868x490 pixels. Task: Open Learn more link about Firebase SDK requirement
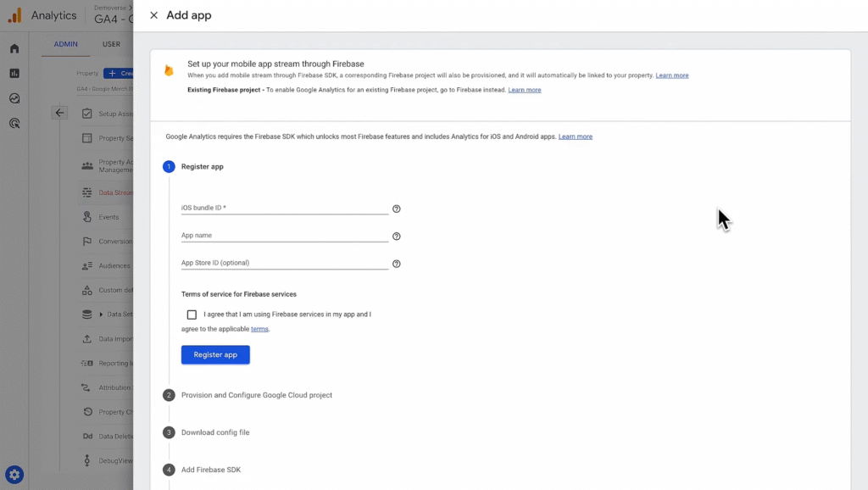(x=576, y=136)
